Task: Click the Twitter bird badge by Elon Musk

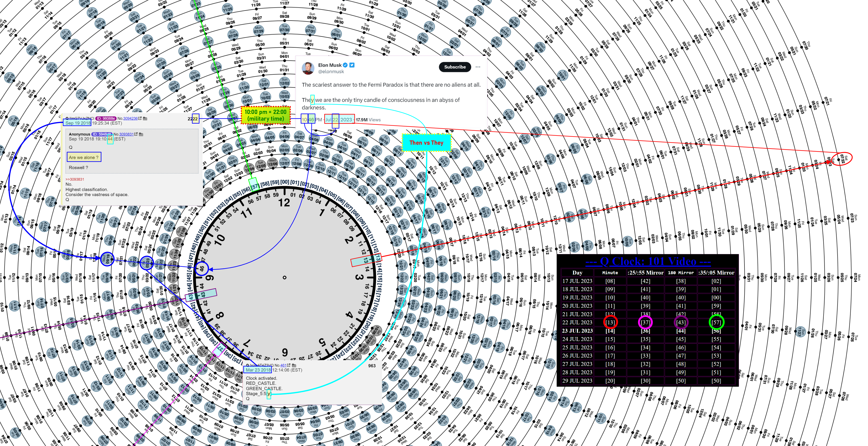Action: point(352,65)
